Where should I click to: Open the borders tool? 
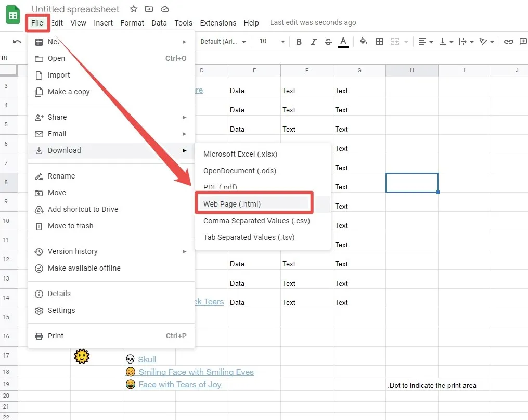tap(379, 42)
